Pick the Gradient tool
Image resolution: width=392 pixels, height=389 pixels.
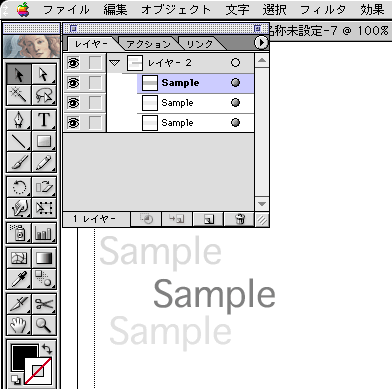pos(44,258)
